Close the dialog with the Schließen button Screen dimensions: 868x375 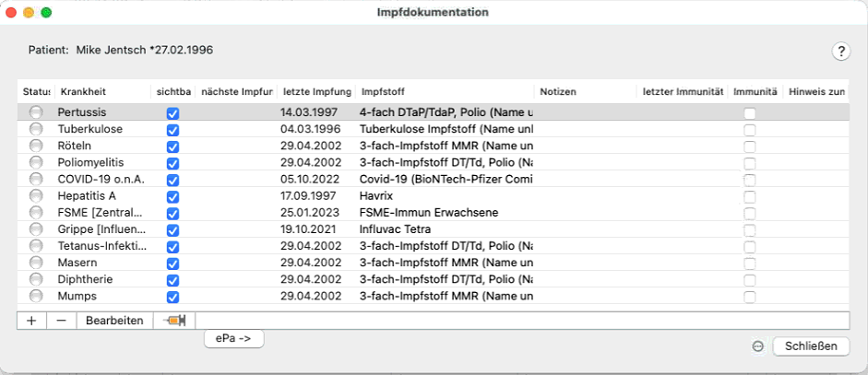811,346
